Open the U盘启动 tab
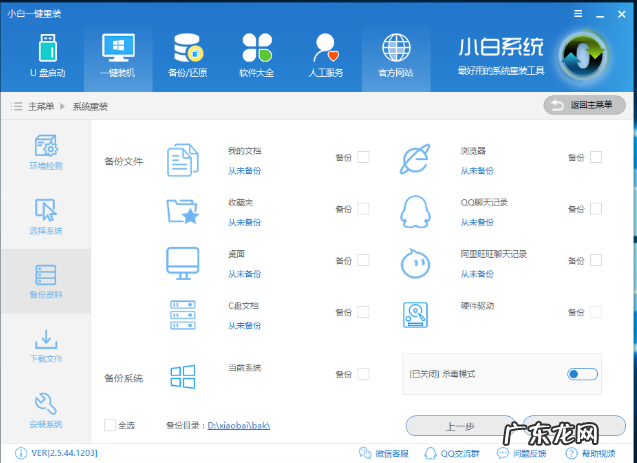 (48, 56)
